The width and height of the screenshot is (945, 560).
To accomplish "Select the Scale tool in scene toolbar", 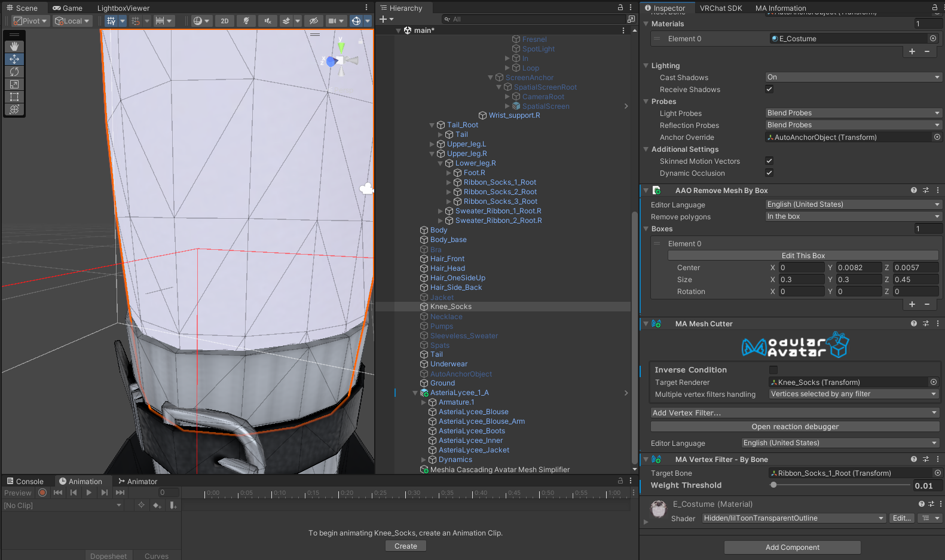I will coord(14,84).
